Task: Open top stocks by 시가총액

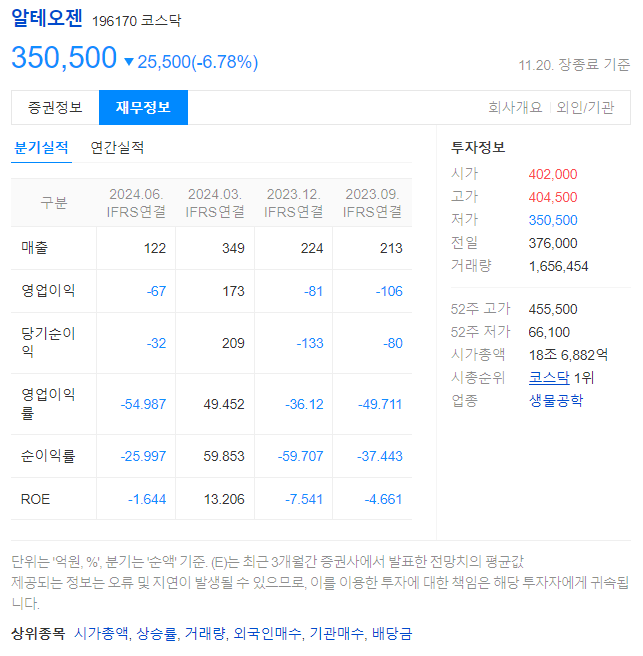Action: click(x=101, y=633)
